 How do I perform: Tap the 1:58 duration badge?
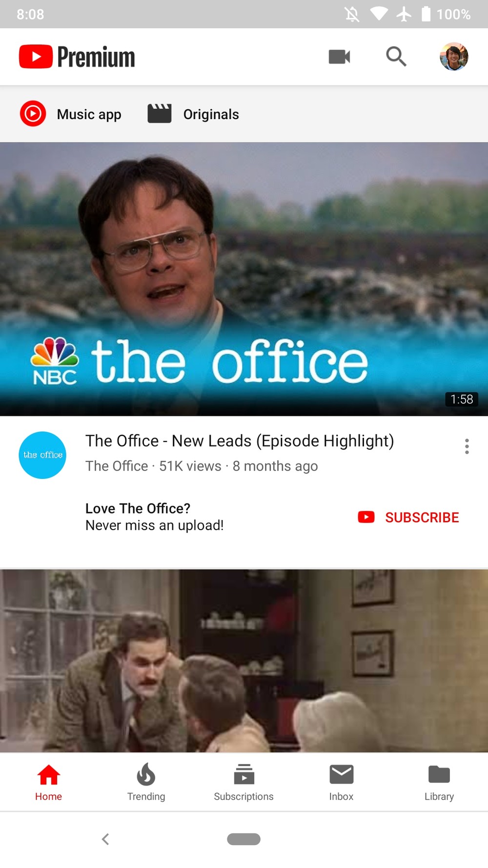(462, 399)
